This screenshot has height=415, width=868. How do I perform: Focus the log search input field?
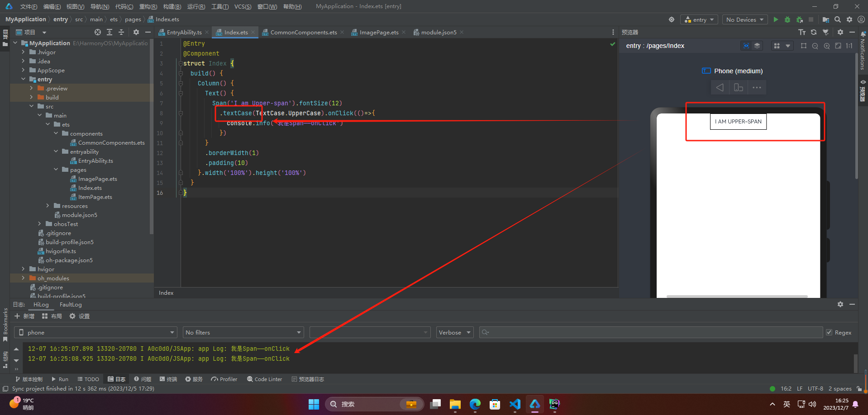[651, 332]
